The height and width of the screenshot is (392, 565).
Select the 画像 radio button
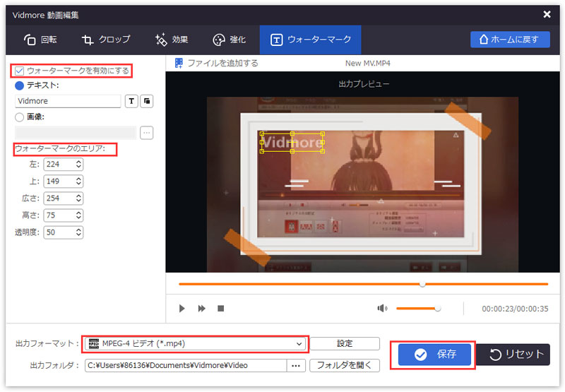pyautogui.click(x=20, y=117)
